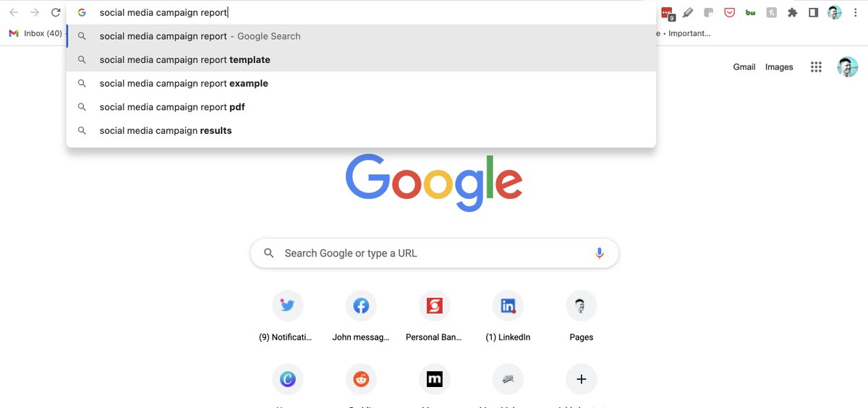Open the Reddit shortcut tile
Image resolution: width=868 pixels, height=408 pixels.
pyautogui.click(x=361, y=378)
